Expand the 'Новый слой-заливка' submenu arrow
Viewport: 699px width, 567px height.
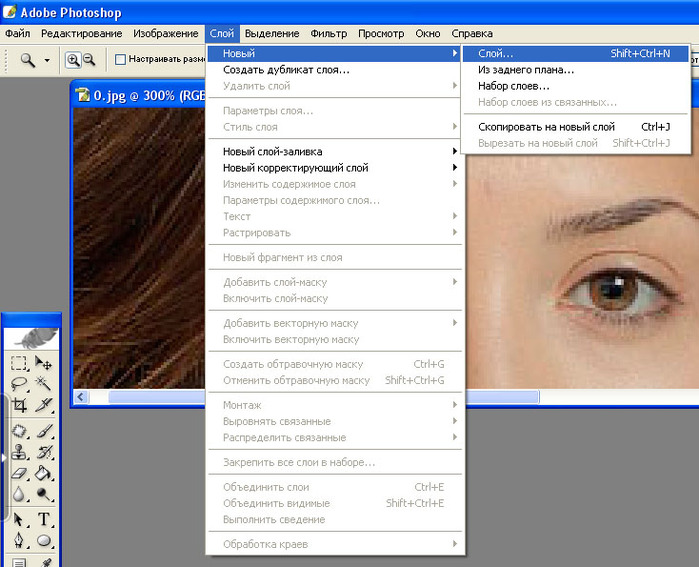point(455,151)
